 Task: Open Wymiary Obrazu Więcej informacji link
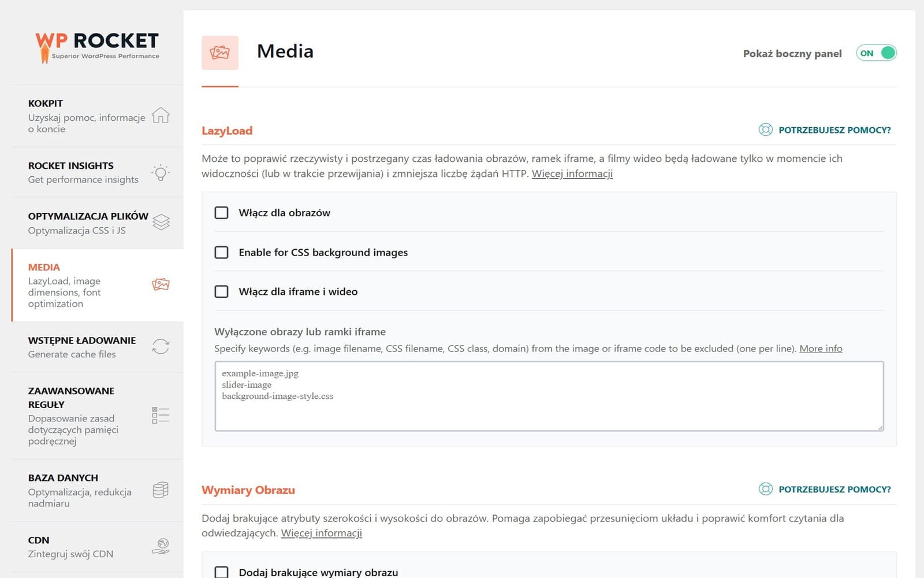tap(322, 533)
